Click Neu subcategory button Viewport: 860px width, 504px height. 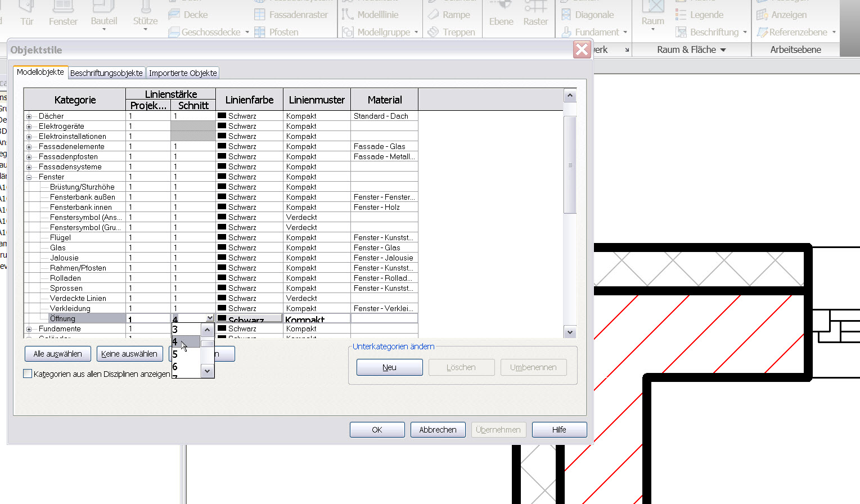[390, 367]
